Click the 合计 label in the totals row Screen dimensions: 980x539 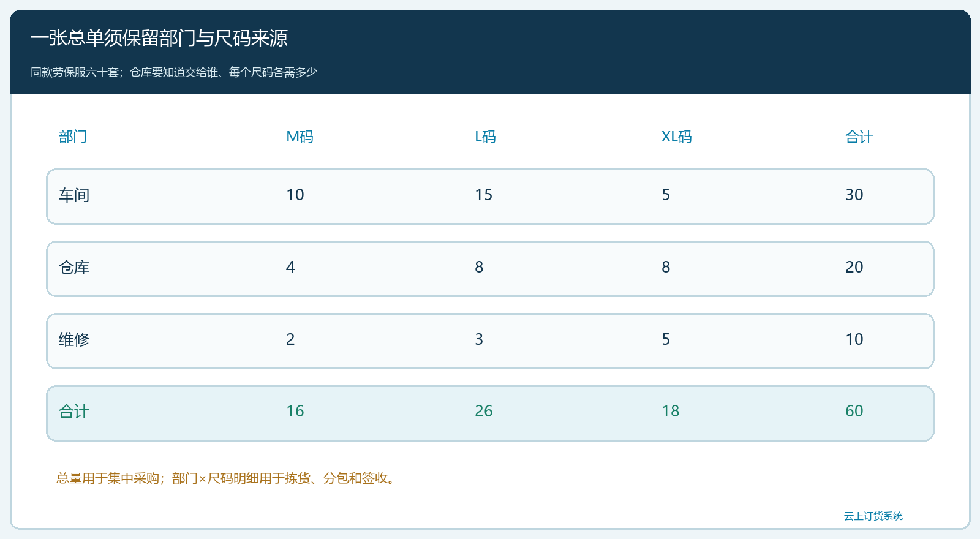[74, 412]
